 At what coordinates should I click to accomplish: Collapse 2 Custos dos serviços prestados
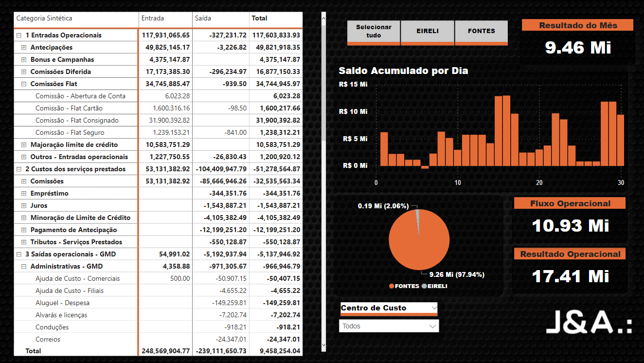click(19, 169)
